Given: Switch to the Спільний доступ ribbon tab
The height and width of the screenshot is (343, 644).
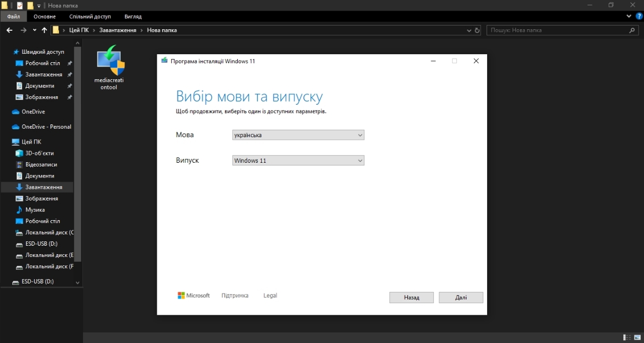Looking at the screenshot, I should (x=90, y=16).
